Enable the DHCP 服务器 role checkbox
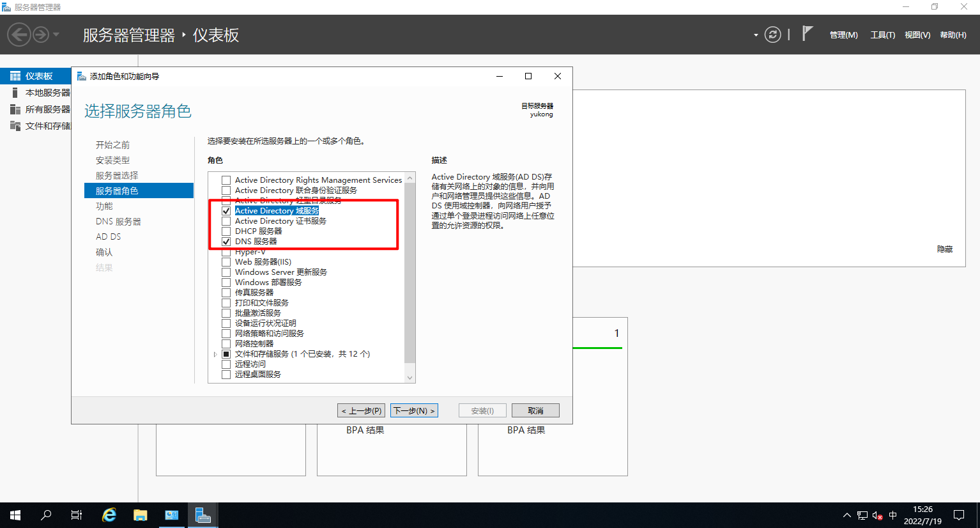 (226, 231)
